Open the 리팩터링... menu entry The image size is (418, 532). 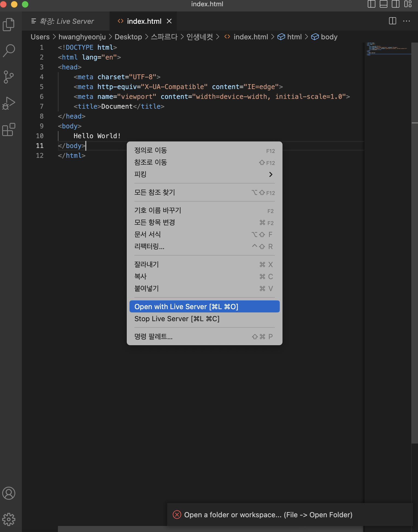click(x=204, y=247)
